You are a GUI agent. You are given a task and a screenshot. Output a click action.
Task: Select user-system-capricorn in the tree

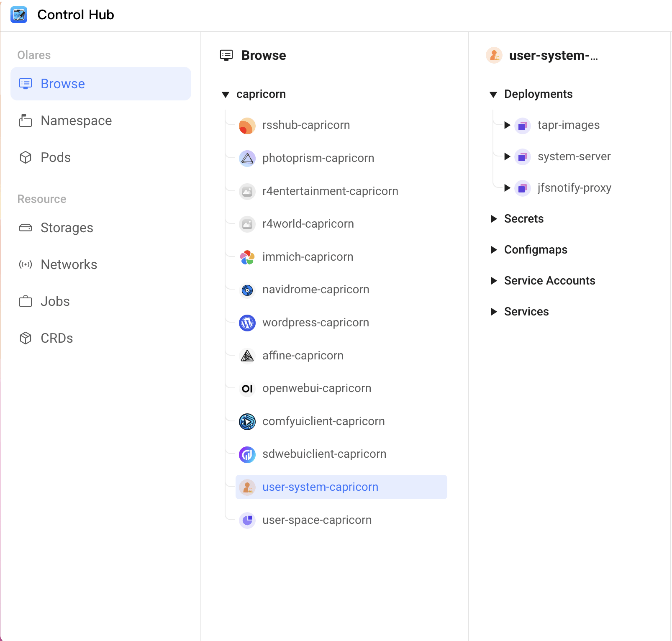pos(320,487)
